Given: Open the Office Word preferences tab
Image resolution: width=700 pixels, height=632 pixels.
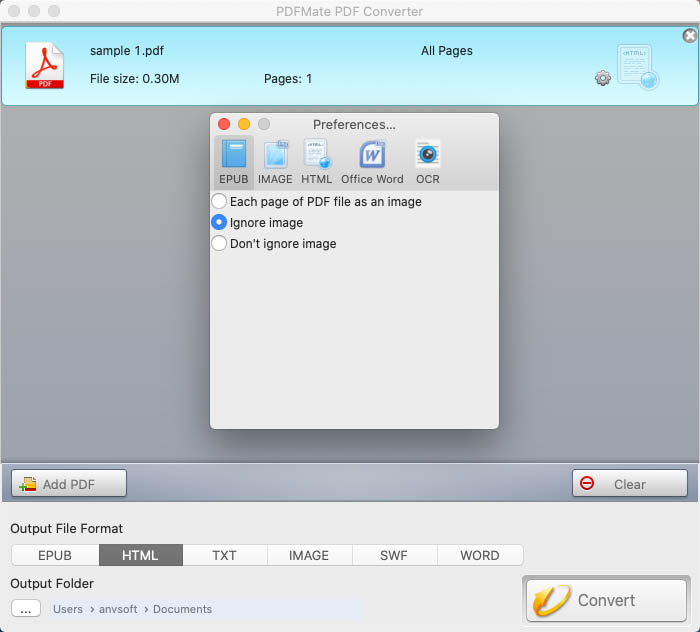Looking at the screenshot, I should pos(372,162).
